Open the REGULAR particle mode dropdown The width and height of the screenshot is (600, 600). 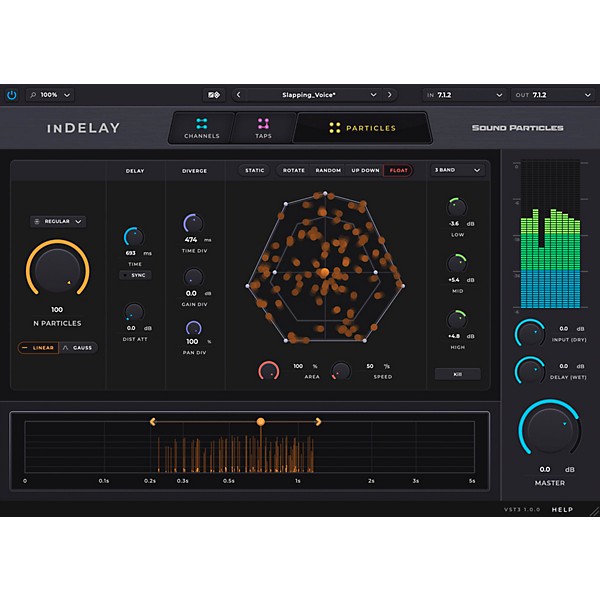click(x=58, y=222)
